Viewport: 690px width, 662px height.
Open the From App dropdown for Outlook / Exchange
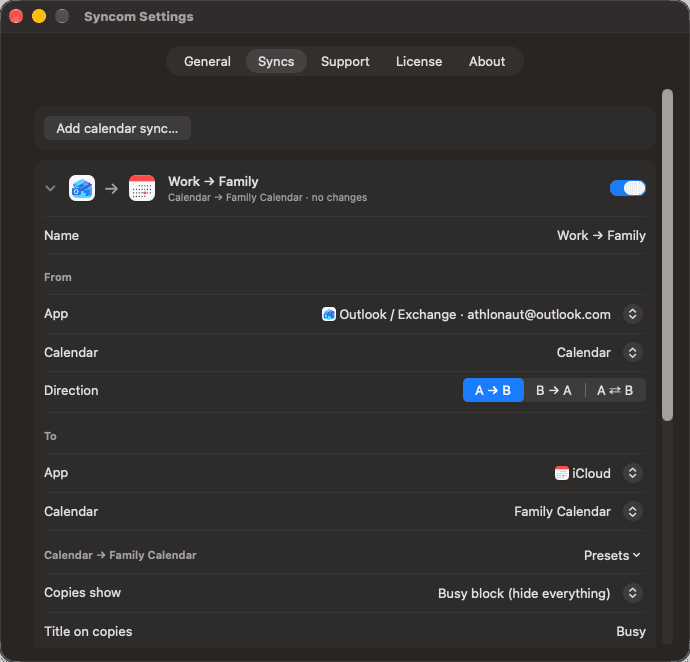click(x=632, y=314)
